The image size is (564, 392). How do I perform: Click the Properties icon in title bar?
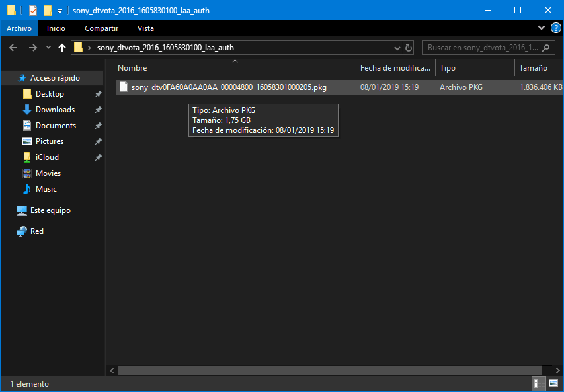click(x=33, y=10)
